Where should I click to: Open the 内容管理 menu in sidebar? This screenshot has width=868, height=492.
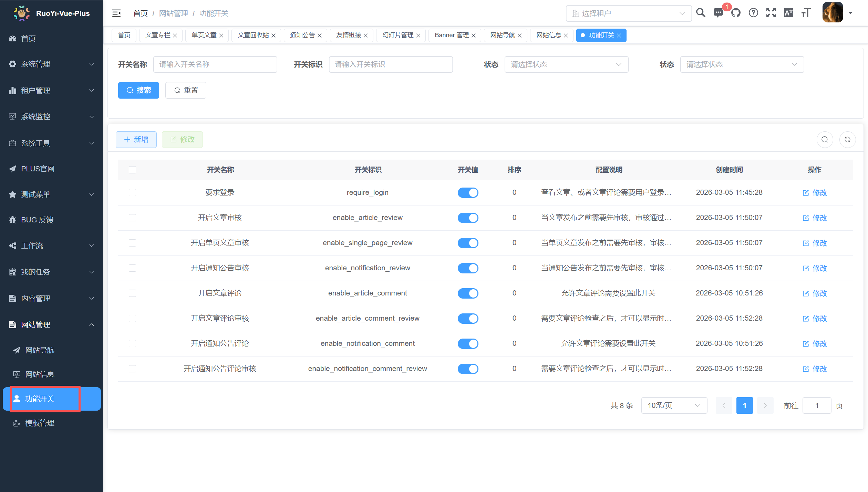coord(36,298)
